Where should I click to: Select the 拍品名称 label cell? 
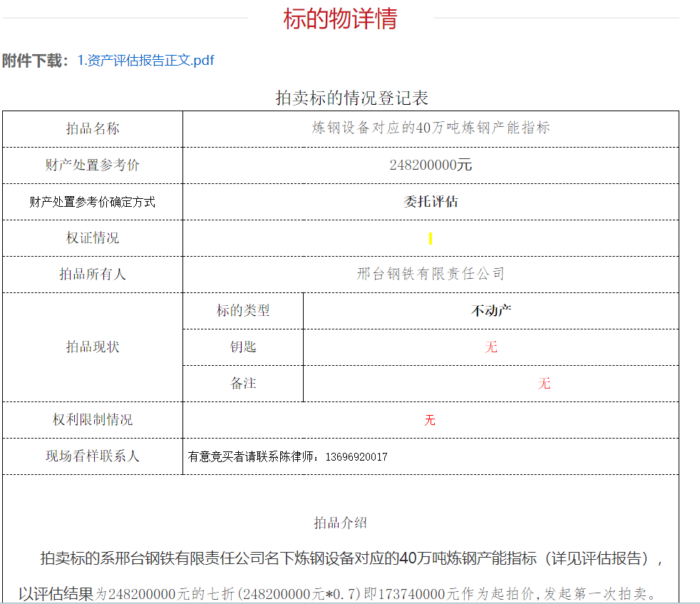93,129
